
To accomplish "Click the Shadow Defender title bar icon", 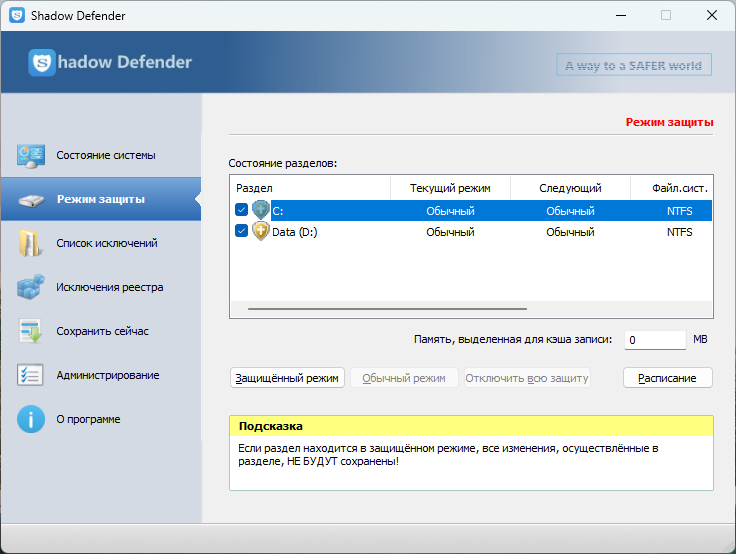I will [x=17, y=15].
